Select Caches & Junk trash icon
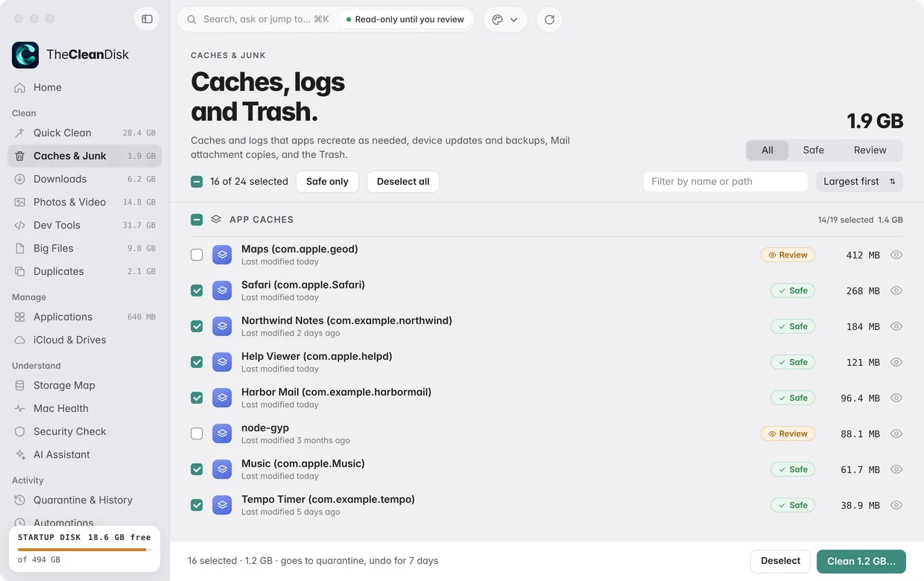Screen dimensions: 924x581 click(20, 156)
